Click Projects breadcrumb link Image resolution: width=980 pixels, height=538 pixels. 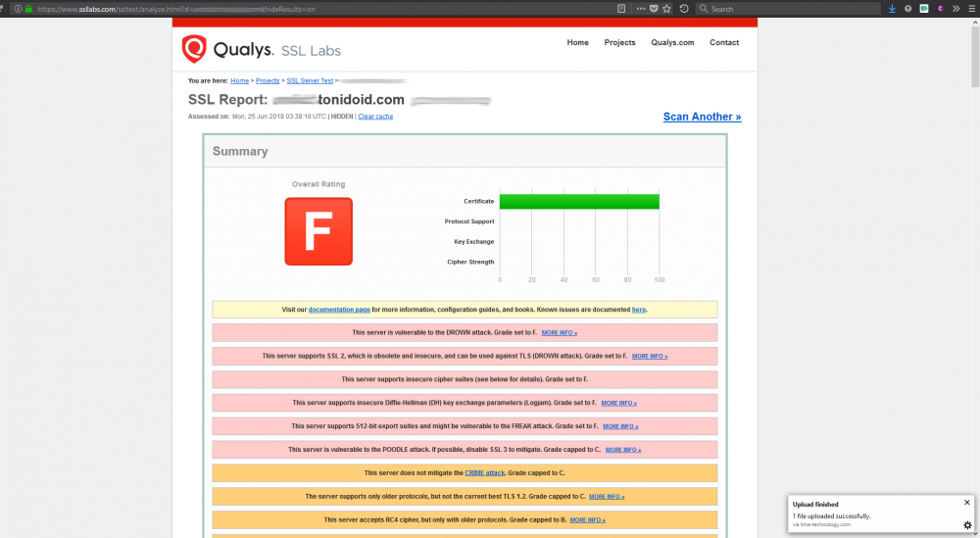[268, 80]
